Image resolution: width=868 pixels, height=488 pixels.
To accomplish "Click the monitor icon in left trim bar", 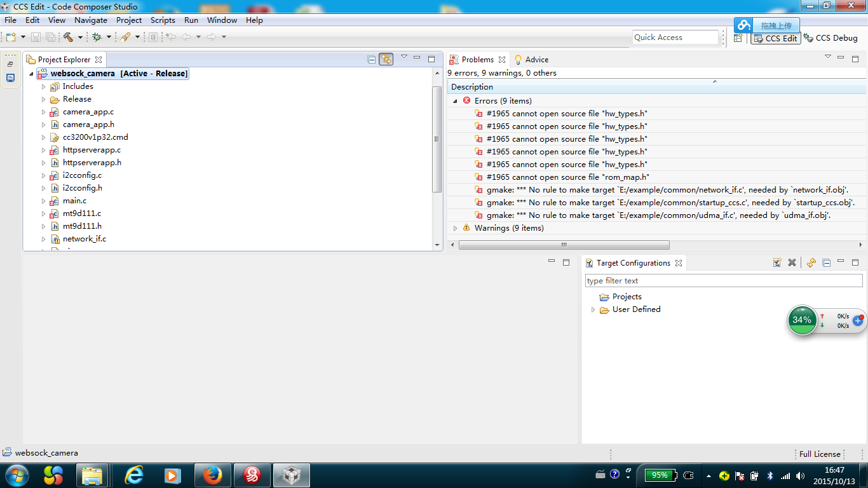I will pyautogui.click(x=10, y=78).
